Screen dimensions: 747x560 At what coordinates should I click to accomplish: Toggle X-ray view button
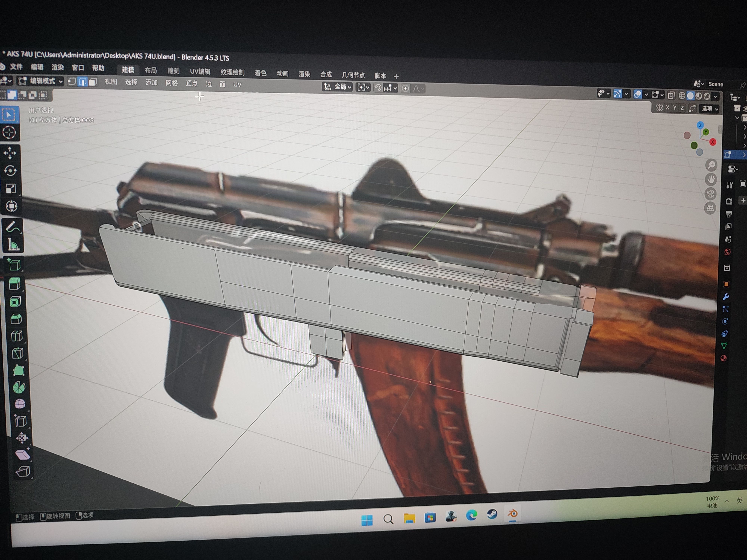tap(671, 96)
